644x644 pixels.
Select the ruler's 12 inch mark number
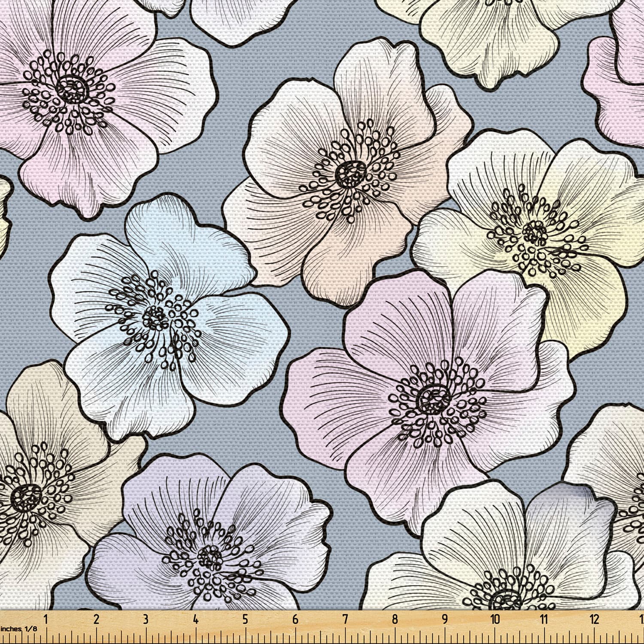tap(595, 620)
